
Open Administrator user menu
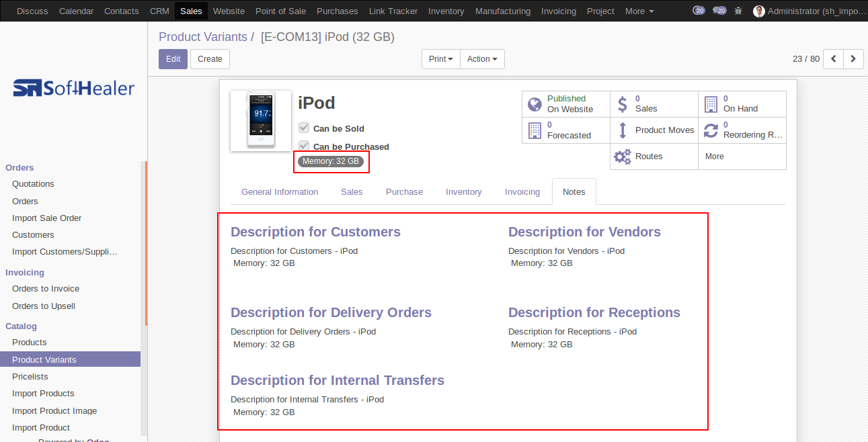810,11
